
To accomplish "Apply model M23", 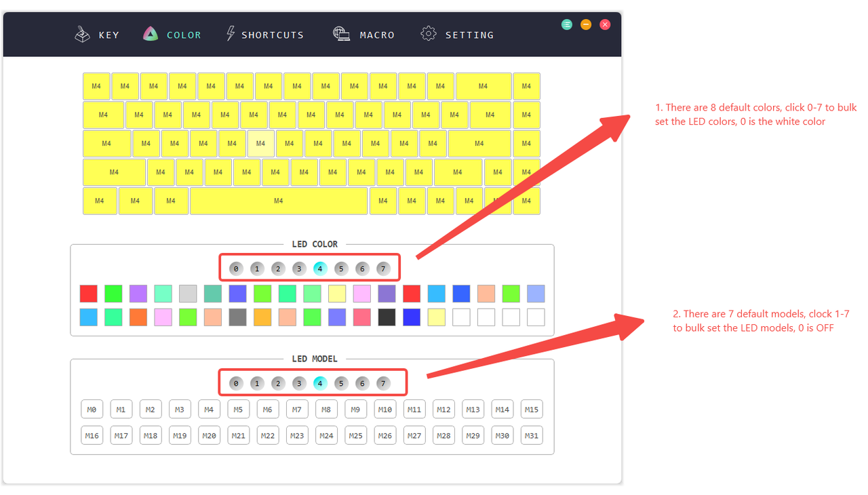I will coord(297,435).
